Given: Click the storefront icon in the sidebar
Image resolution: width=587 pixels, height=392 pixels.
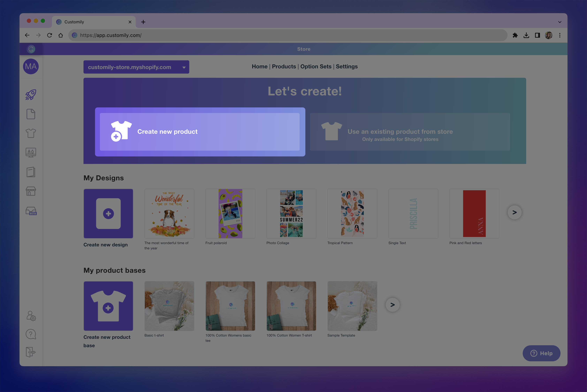Looking at the screenshot, I should [x=31, y=191].
